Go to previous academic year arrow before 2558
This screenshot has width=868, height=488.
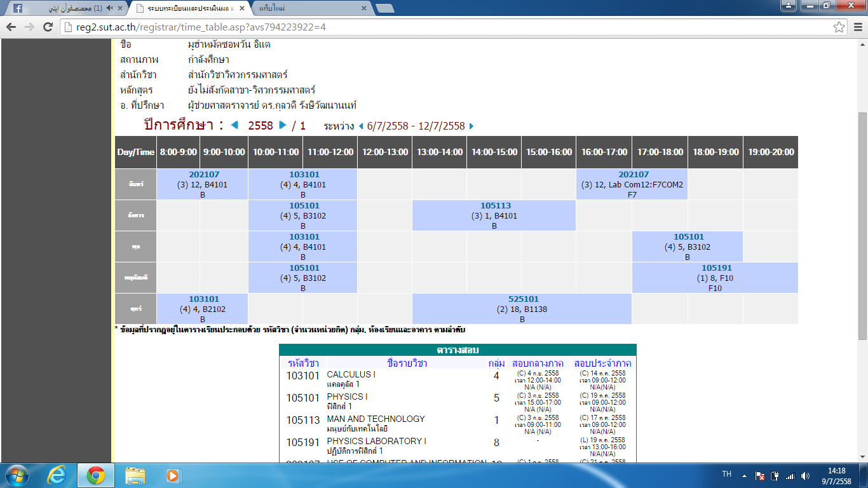coord(234,125)
